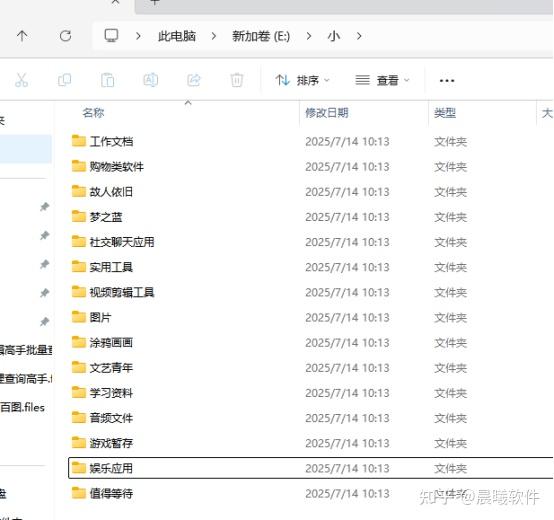The height and width of the screenshot is (520, 554).
Task: Click 新加卷 (E:) in breadcrumb path
Action: [261, 36]
